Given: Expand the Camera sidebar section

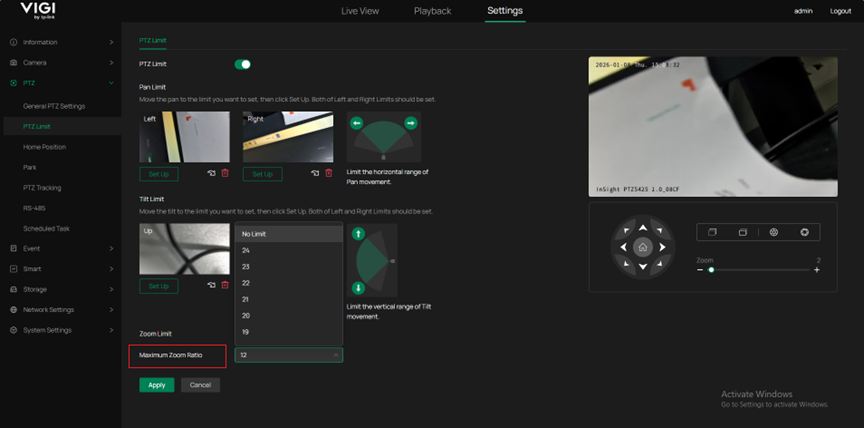Looking at the screenshot, I should 60,62.
